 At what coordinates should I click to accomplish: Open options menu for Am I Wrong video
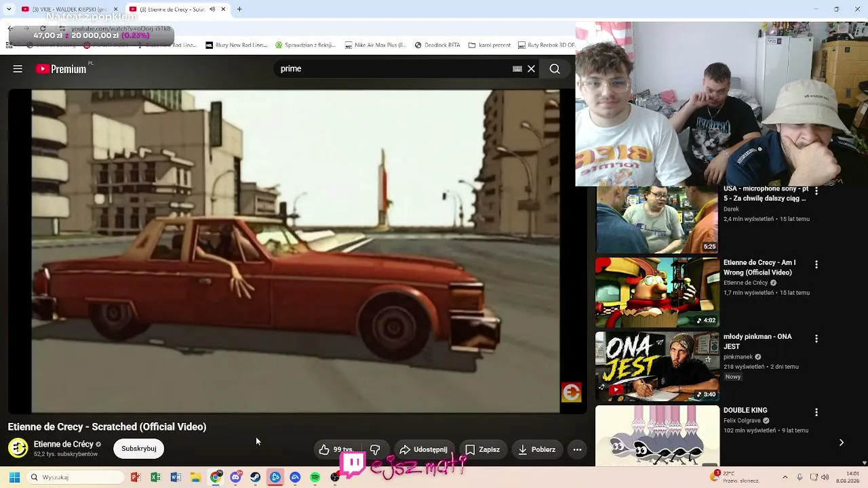tap(816, 264)
